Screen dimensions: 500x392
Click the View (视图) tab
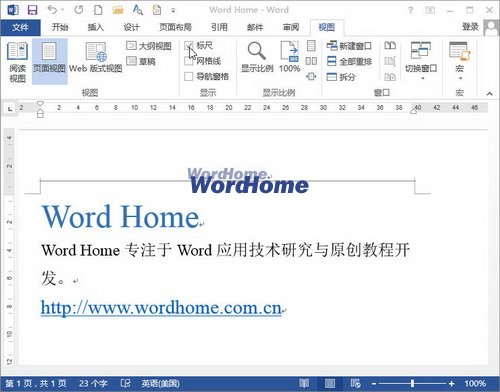327,27
